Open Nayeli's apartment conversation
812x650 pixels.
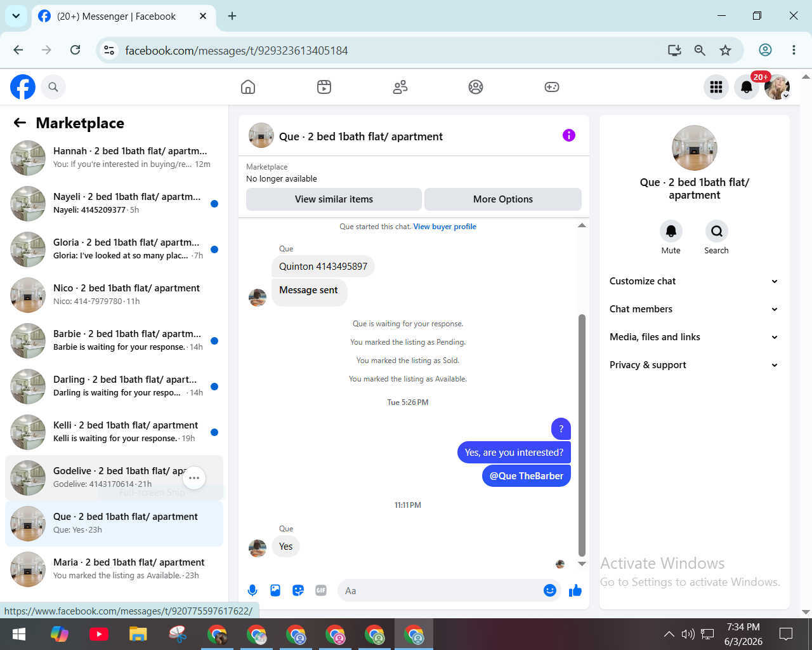(x=114, y=204)
